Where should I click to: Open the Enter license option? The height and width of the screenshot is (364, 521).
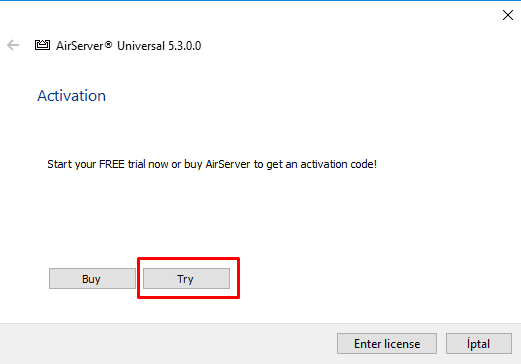pyautogui.click(x=387, y=344)
